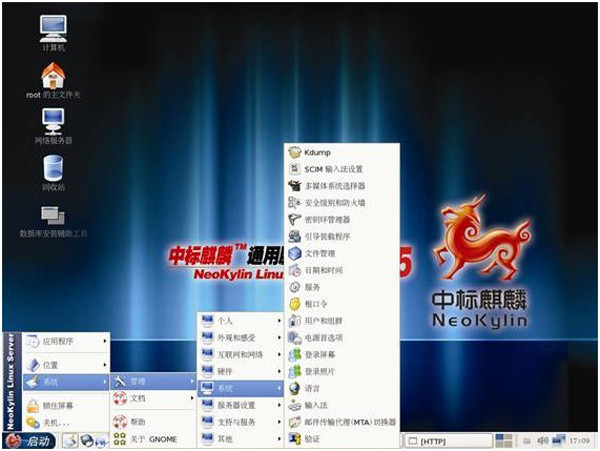Click the 安全级别和防火墙 icon
Viewport: 600px width, 451px height.
coord(295,203)
